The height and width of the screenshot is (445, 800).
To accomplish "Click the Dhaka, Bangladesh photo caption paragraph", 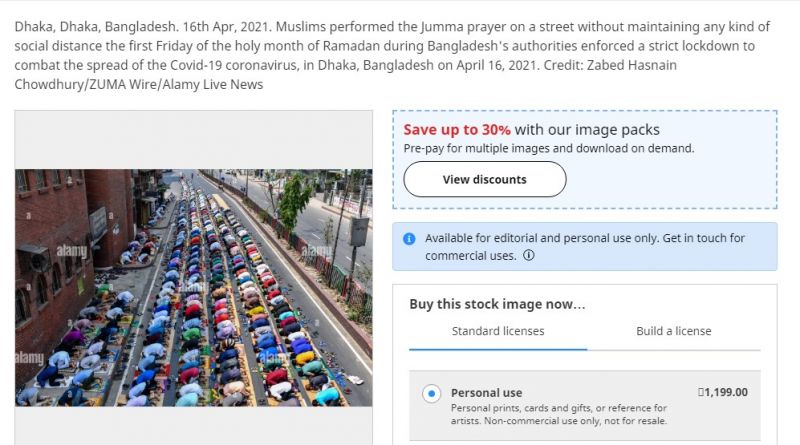I will pos(392,55).
